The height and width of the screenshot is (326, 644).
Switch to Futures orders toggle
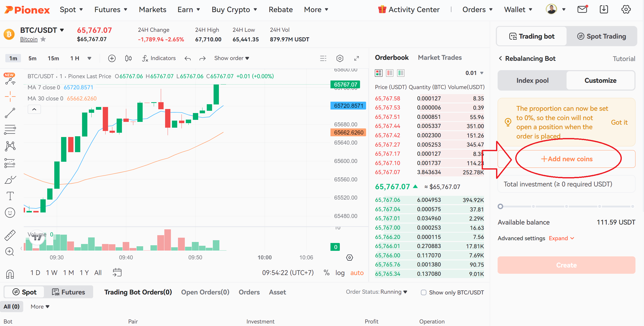[68, 292]
